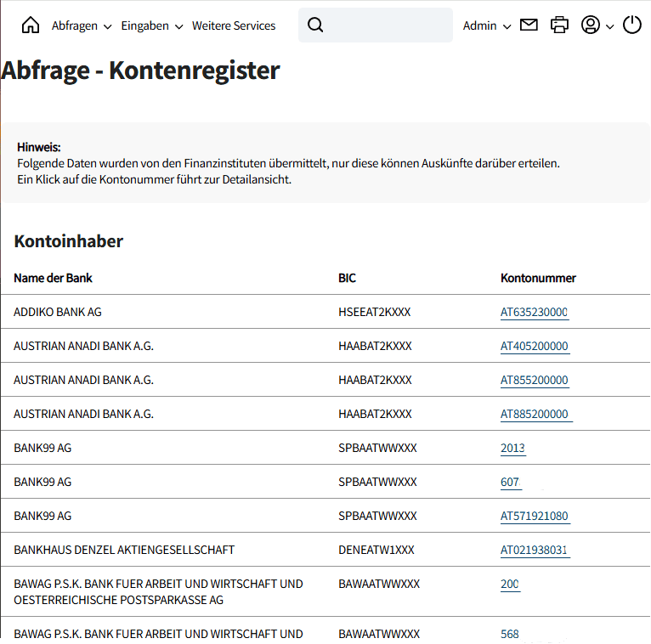Screen dimensions: 651x644
Task: Click BANKHAUS DENZEL AKTIENGESELLSCHAFT name cell
Action: [x=124, y=551]
